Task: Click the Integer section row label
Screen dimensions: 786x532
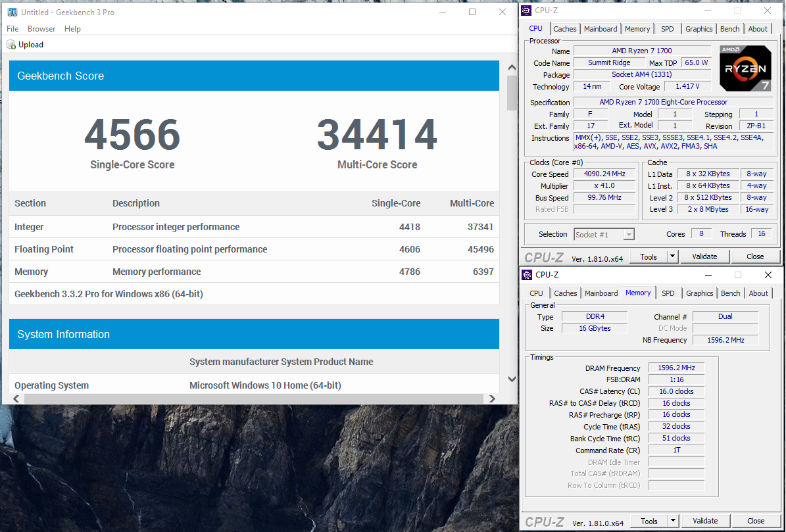Action: [29, 227]
